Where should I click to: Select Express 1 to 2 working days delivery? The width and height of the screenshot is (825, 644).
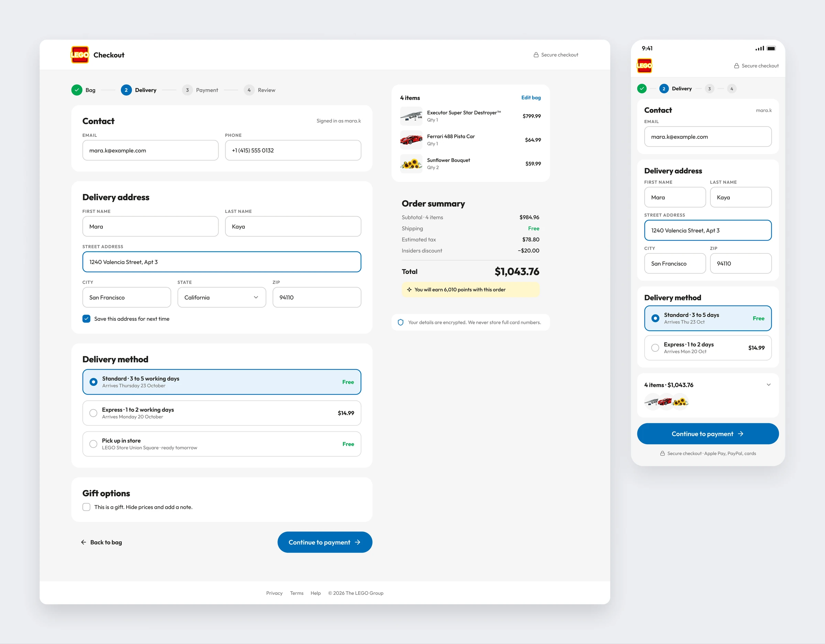pos(222,413)
